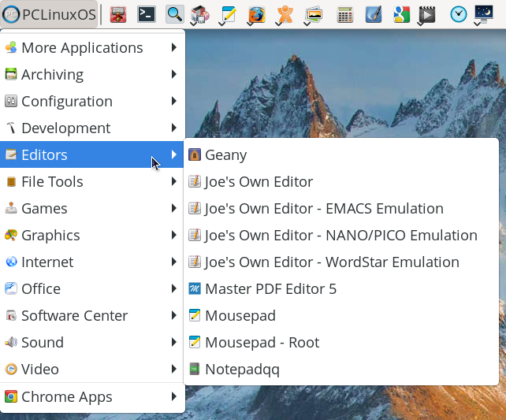506x420 pixels.
Task: Click the clock icon in the panel
Action: pos(458,14)
